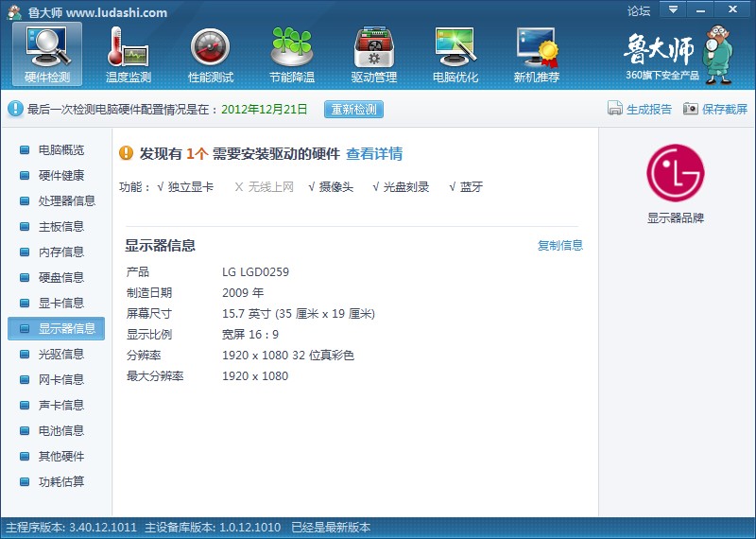This screenshot has height=539, width=756.
Task: Open the 节能降温 energy saving icon
Action: click(292, 46)
